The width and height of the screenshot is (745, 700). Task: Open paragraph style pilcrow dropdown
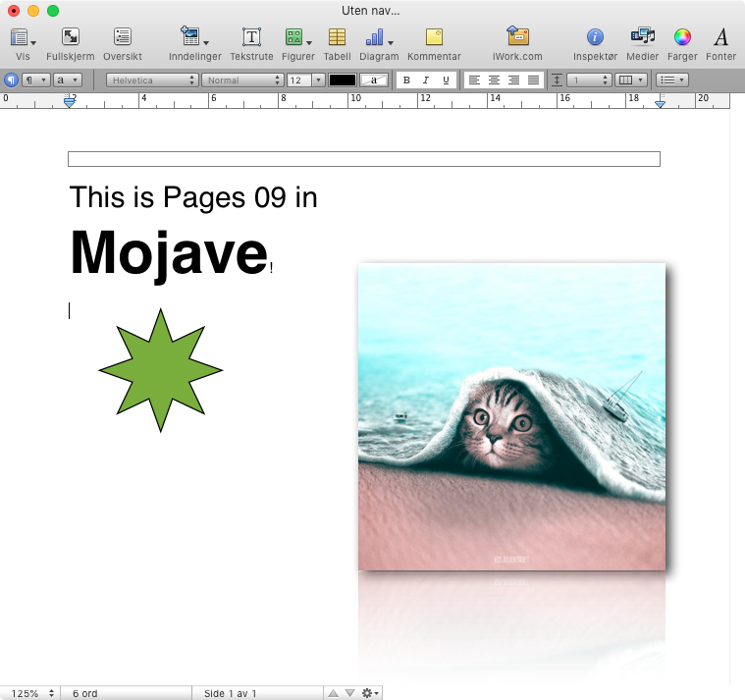point(36,80)
